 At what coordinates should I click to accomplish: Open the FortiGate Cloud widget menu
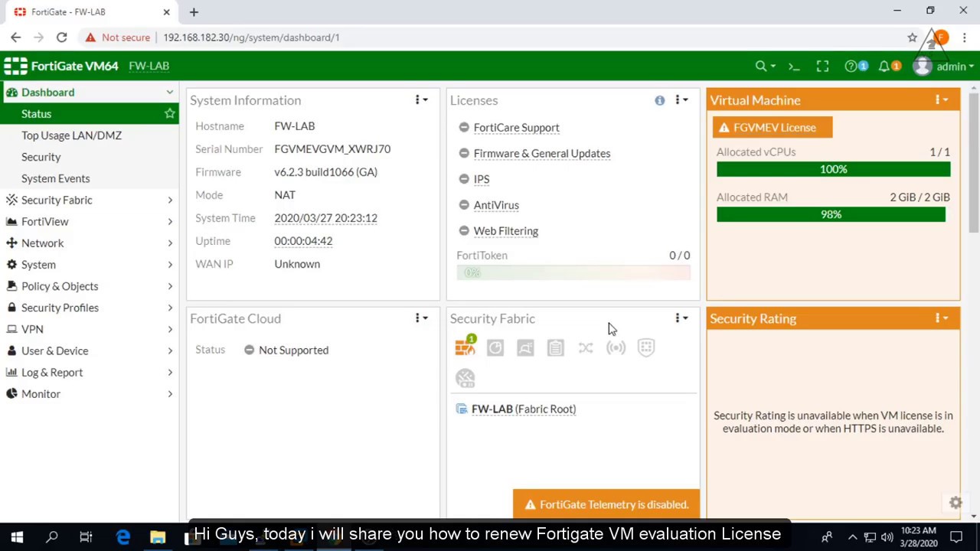pos(421,318)
